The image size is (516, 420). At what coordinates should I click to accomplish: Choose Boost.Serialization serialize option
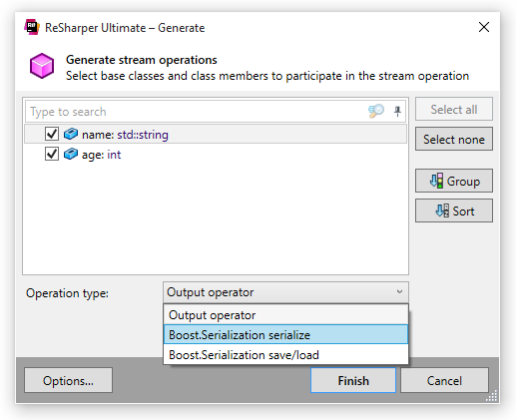[x=285, y=334]
